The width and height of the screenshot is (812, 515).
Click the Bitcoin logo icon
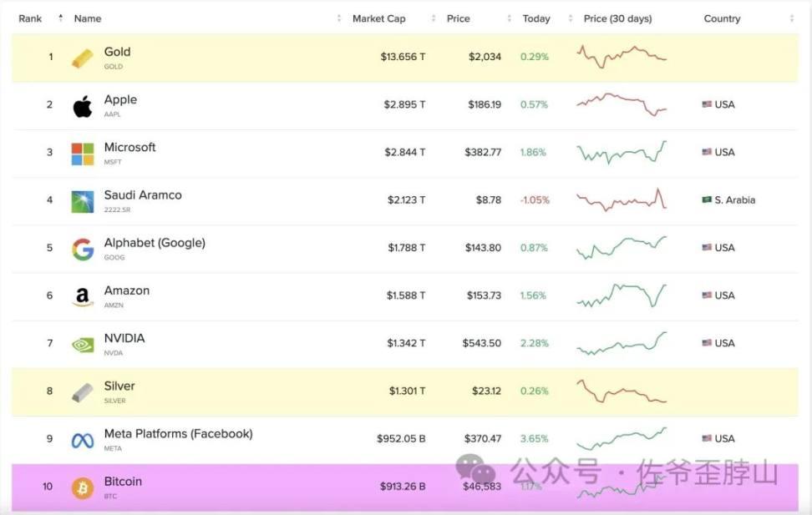(x=83, y=487)
